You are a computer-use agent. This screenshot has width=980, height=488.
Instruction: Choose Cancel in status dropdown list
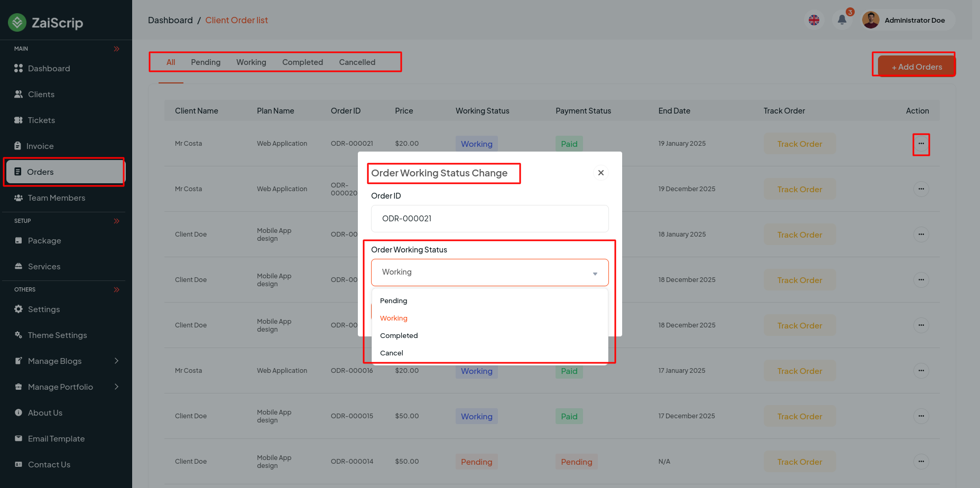point(490,353)
